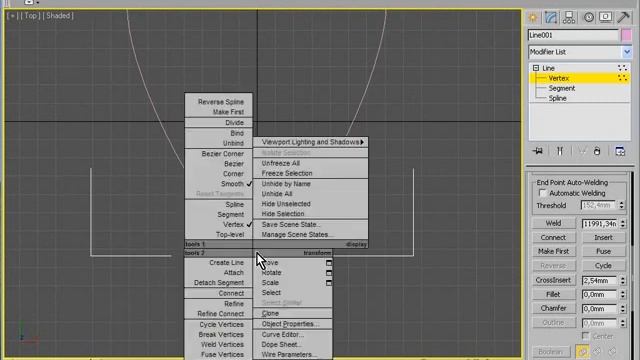640x360 pixels.
Task: Open the Modifier List dropdown
Action: click(627, 52)
